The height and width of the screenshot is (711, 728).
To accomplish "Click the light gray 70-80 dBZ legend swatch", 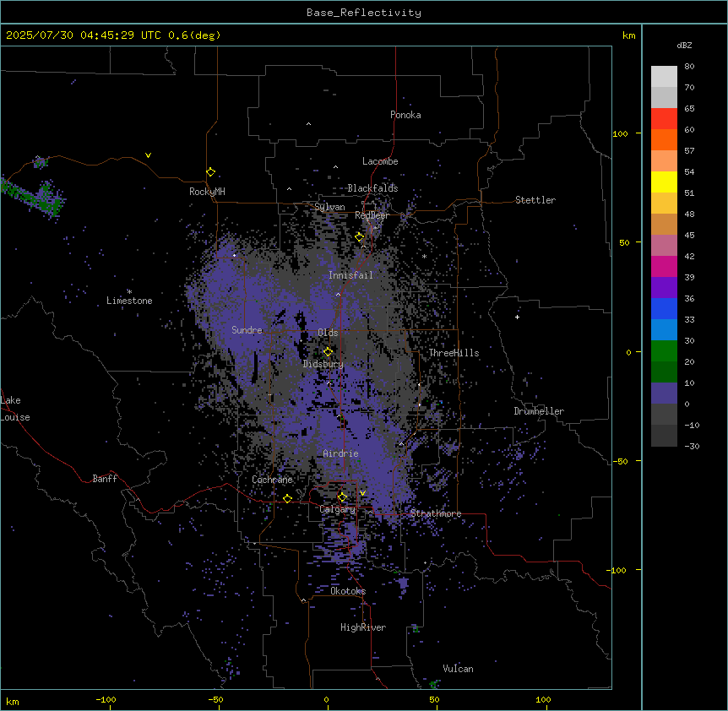I will (x=664, y=77).
